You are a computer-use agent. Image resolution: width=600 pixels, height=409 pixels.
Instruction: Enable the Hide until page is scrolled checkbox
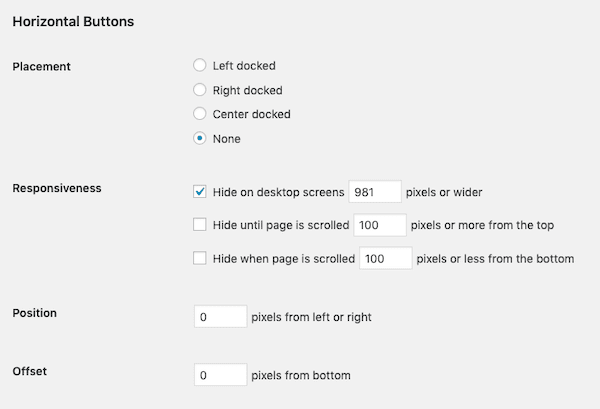tap(199, 225)
